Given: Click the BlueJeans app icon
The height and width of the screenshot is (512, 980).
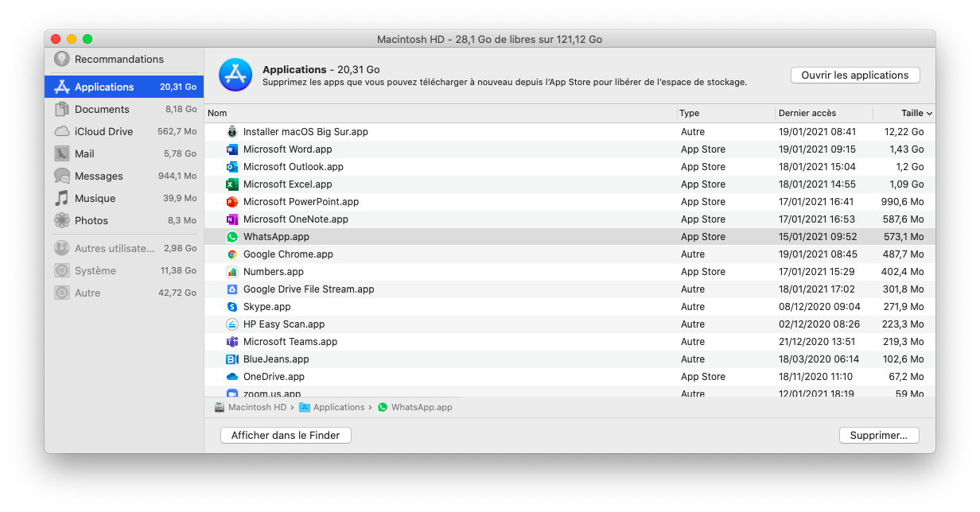Looking at the screenshot, I should pyautogui.click(x=232, y=359).
